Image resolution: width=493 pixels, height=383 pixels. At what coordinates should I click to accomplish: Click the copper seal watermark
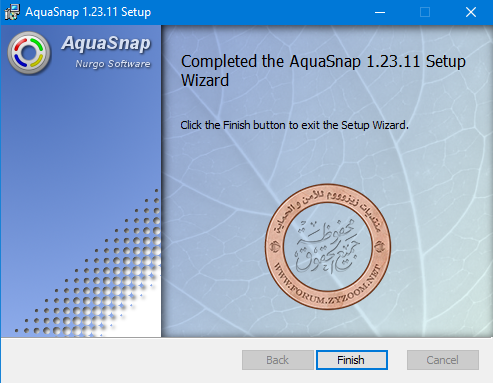pos(328,247)
